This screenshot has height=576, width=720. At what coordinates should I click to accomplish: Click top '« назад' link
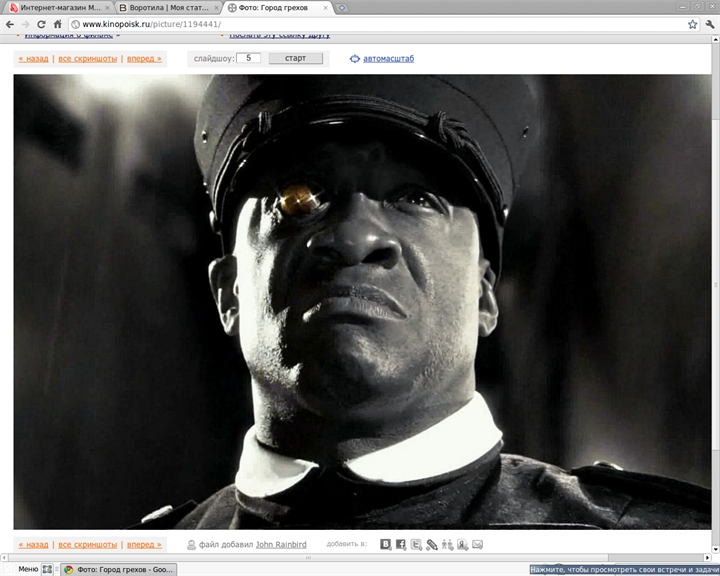(x=34, y=59)
